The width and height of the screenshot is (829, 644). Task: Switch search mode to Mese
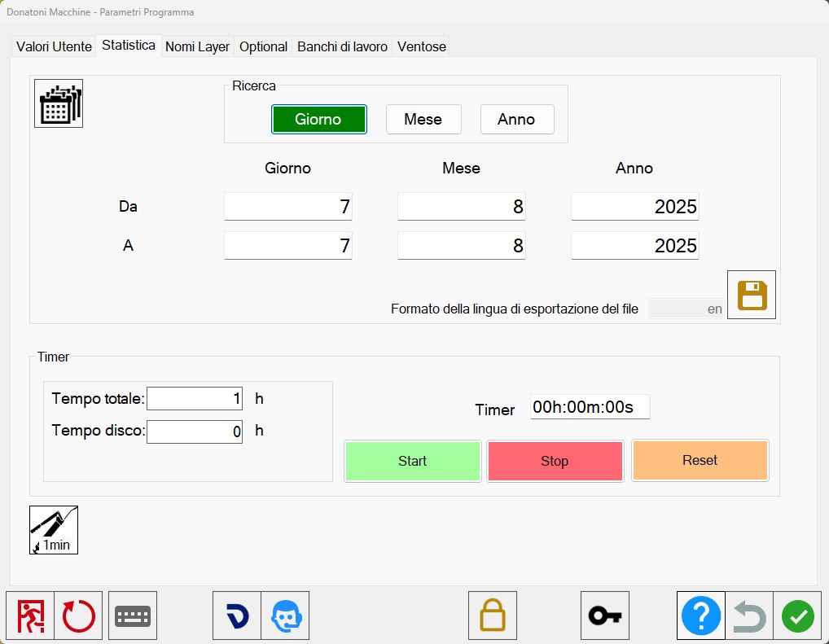[423, 119]
